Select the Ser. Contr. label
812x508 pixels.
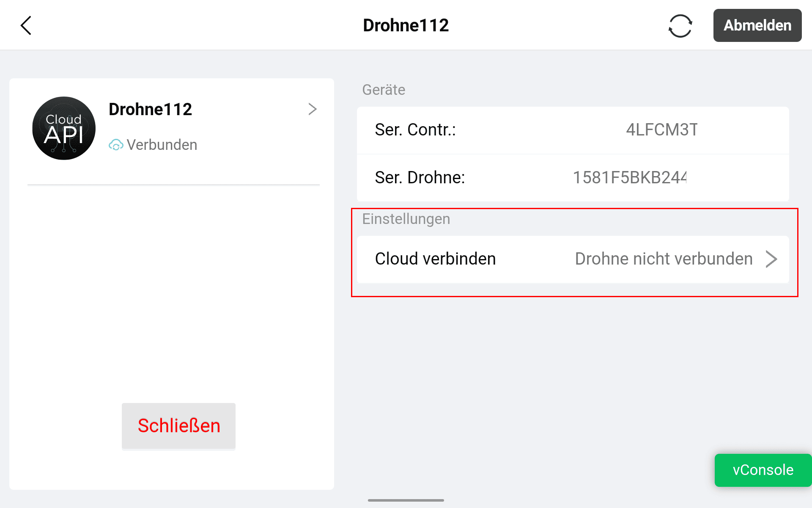point(415,130)
